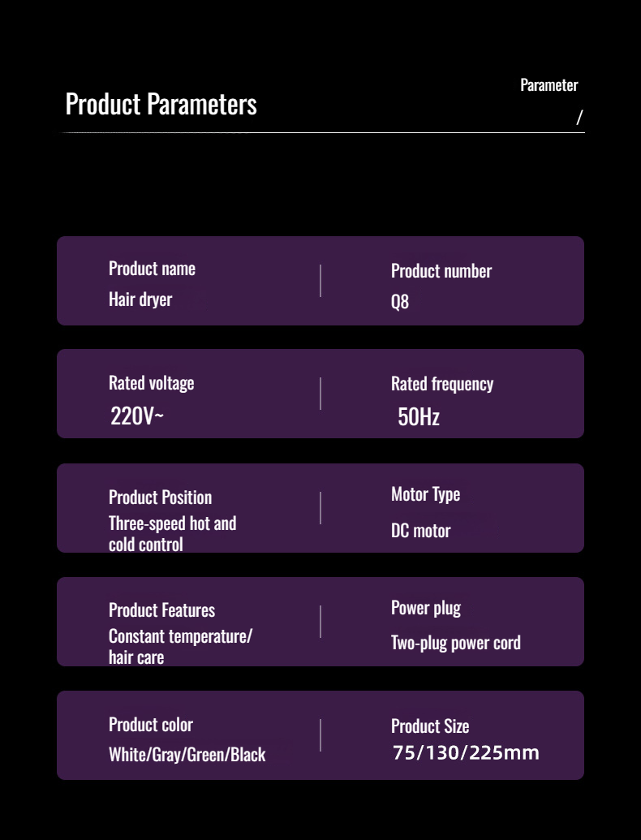The height and width of the screenshot is (840, 641).
Task: Click the 50Hz frequency value
Action: [x=418, y=417]
